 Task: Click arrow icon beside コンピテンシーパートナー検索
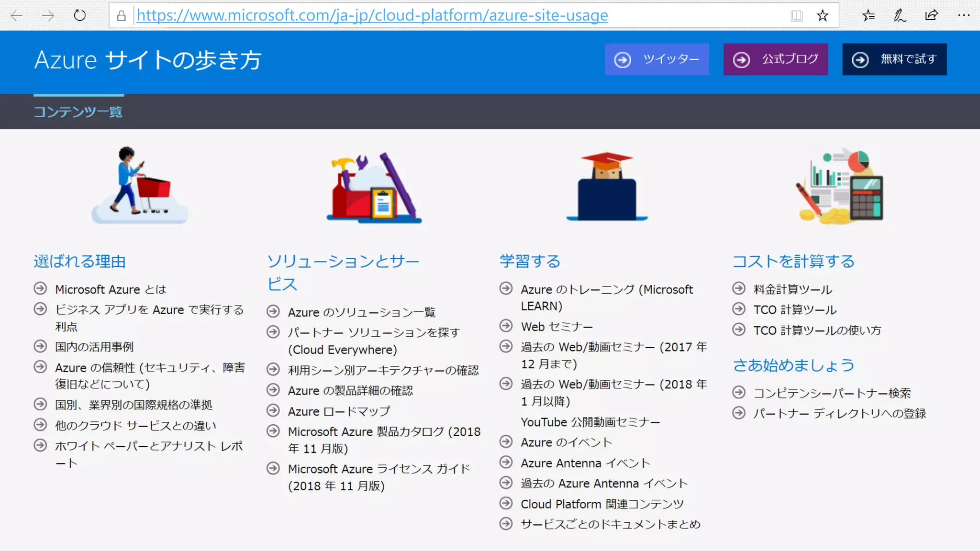coord(739,392)
